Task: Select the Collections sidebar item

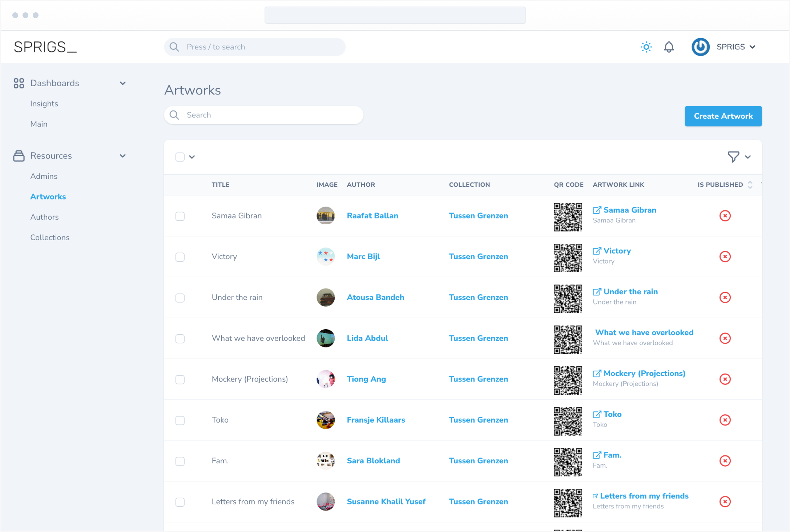Action: [51, 237]
